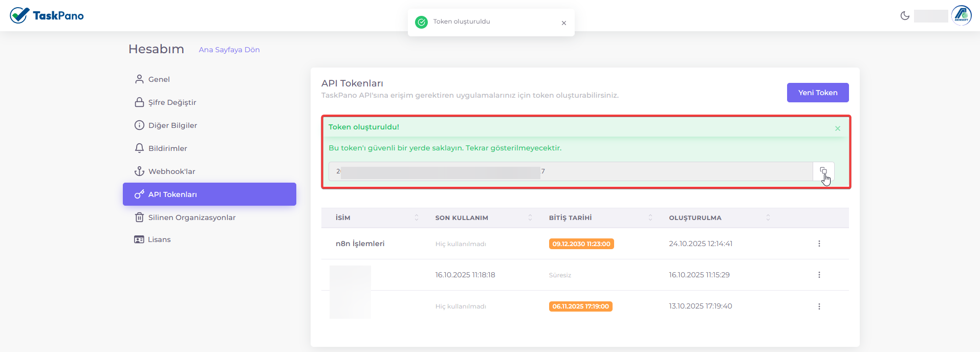
Task: Open actions menu for n8n İşlemleri token
Action: click(x=819, y=244)
